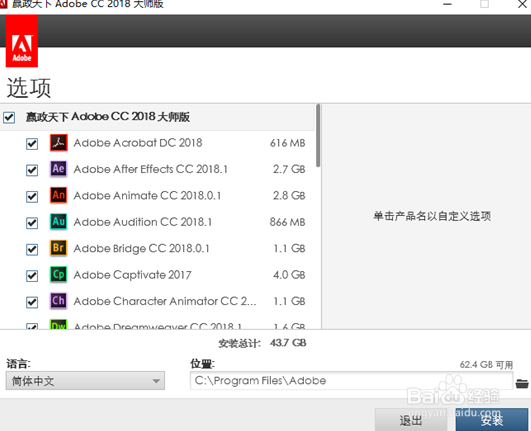Click the Bridge Br icon

[x=59, y=248]
